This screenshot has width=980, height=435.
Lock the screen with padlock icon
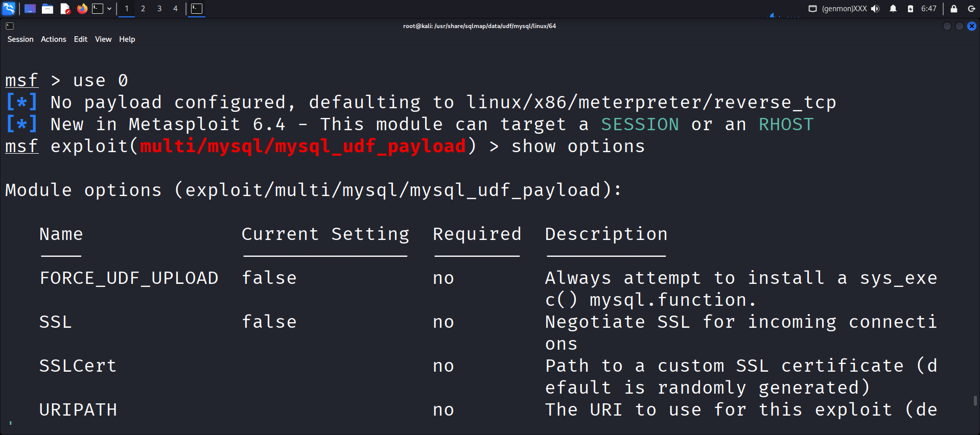point(954,9)
